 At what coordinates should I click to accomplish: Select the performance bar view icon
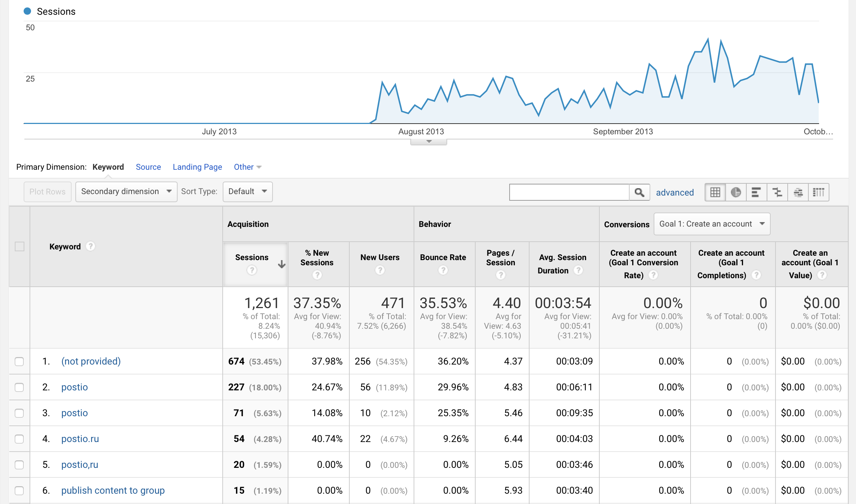756,192
